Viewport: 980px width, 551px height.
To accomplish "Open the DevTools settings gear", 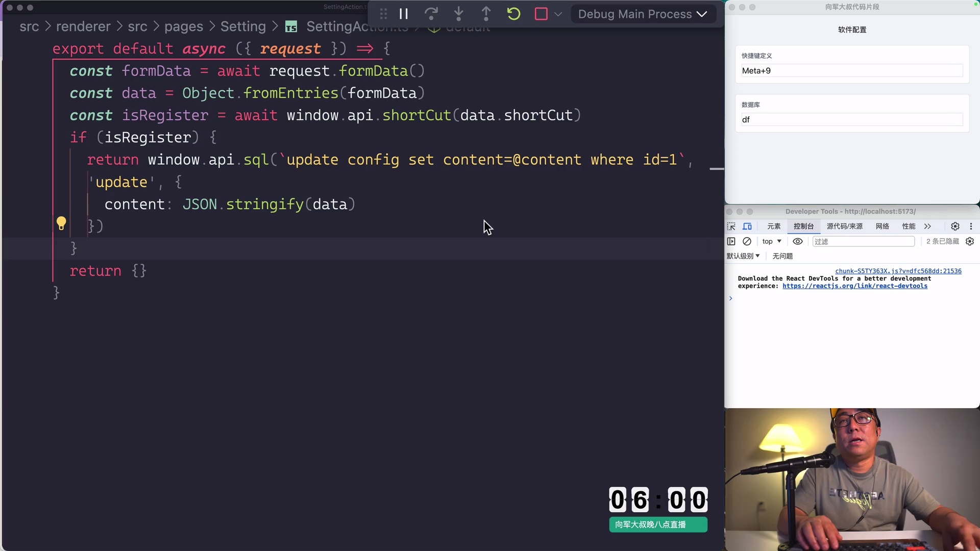I will point(955,227).
